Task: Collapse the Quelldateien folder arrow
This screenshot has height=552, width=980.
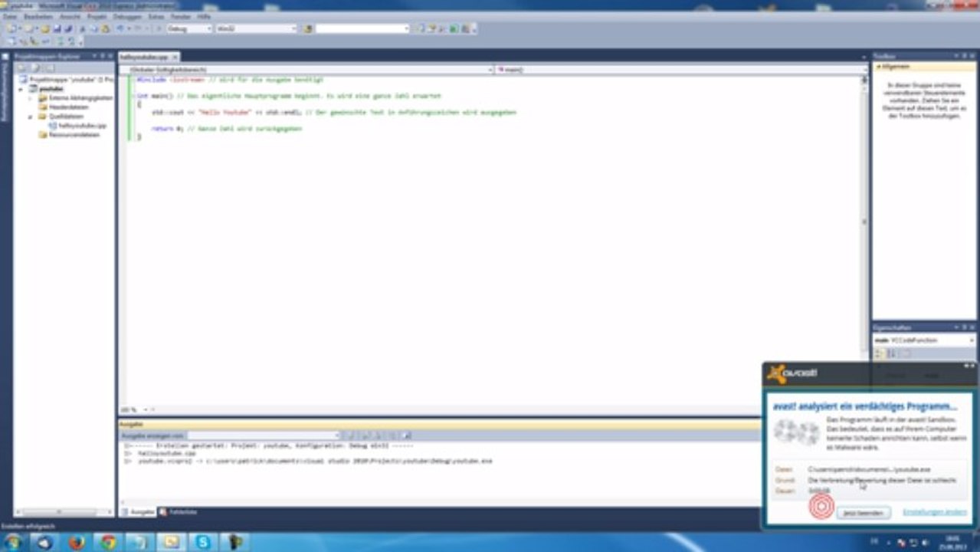Action: click(30, 117)
